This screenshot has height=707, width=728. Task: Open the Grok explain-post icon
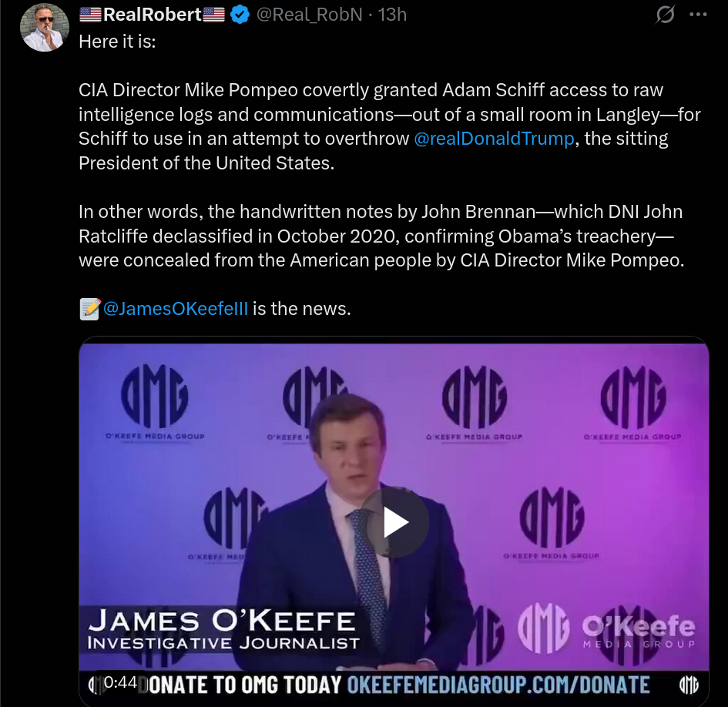(x=665, y=15)
